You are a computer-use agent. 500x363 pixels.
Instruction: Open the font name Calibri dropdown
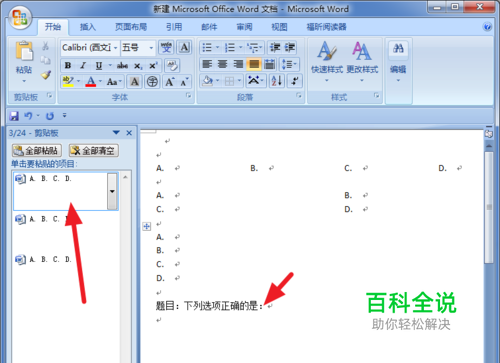pos(116,48)
